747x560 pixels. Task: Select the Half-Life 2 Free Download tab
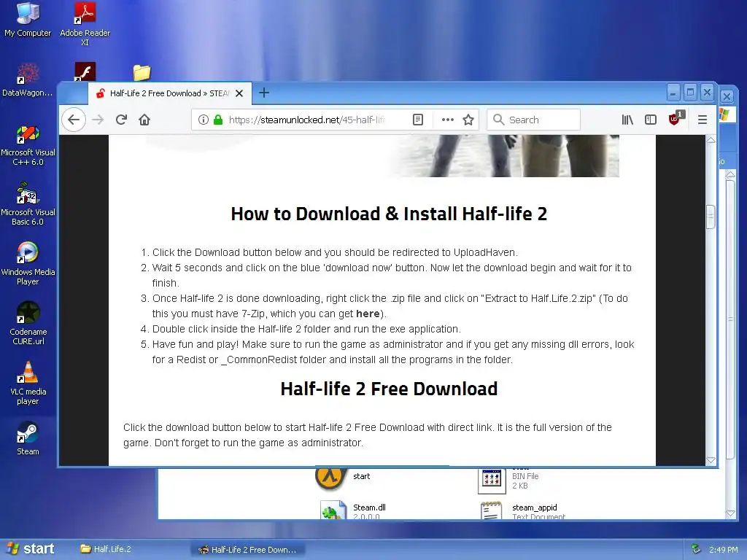click(x=169, y=93)
